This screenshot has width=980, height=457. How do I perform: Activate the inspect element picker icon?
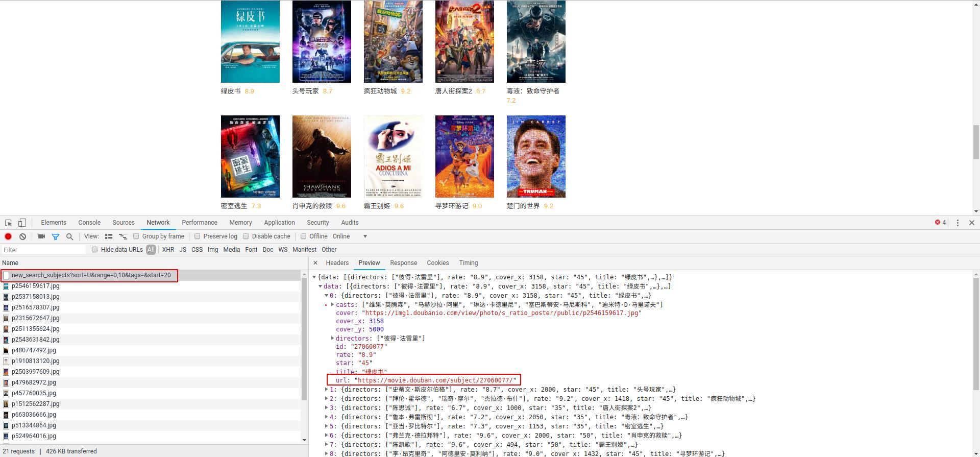click(8, 223)
